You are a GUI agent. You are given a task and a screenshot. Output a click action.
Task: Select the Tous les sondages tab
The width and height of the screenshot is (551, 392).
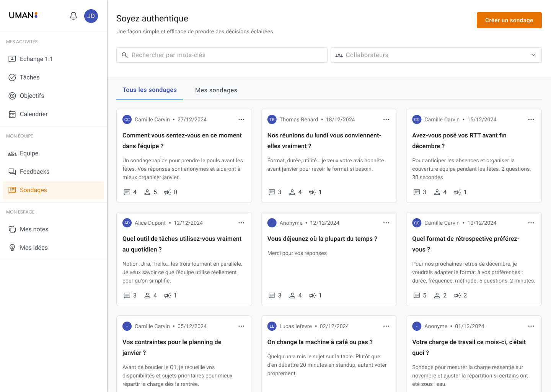coord(150,90)
